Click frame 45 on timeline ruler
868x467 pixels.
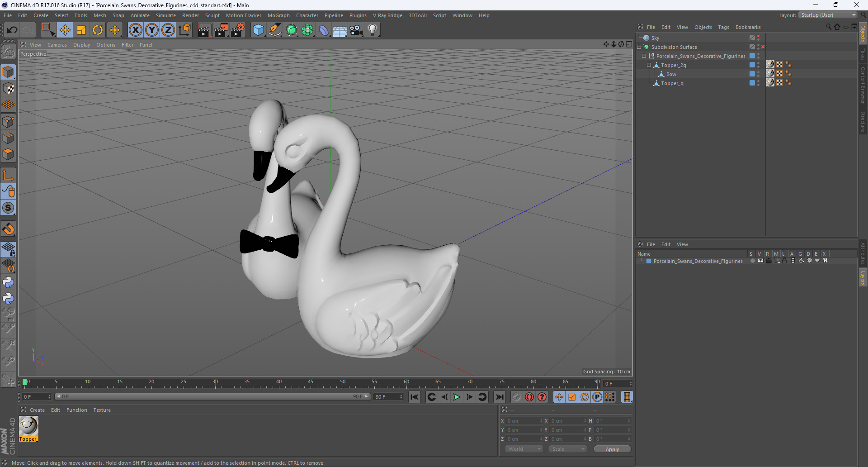pos(311,383)
